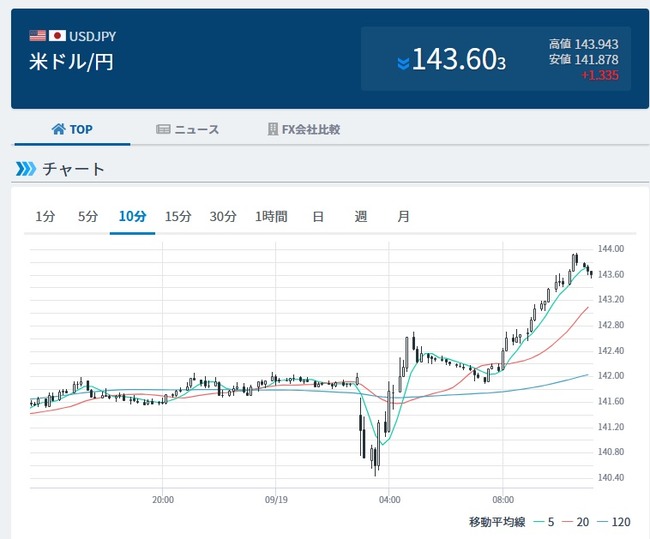This screenshot has height=539, width=650.
Task: Show the 1時間 chart
Action: (271, 216)
